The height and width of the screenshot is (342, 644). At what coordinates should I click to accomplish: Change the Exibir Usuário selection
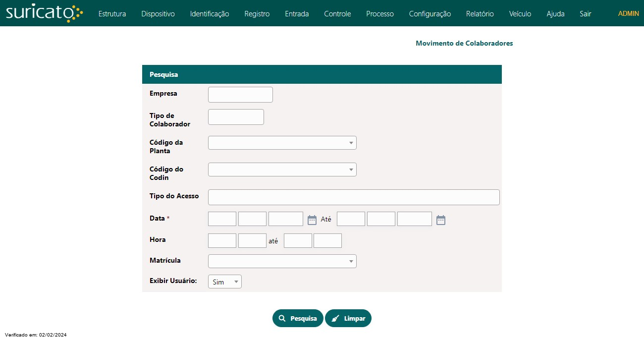click(225, 282)
